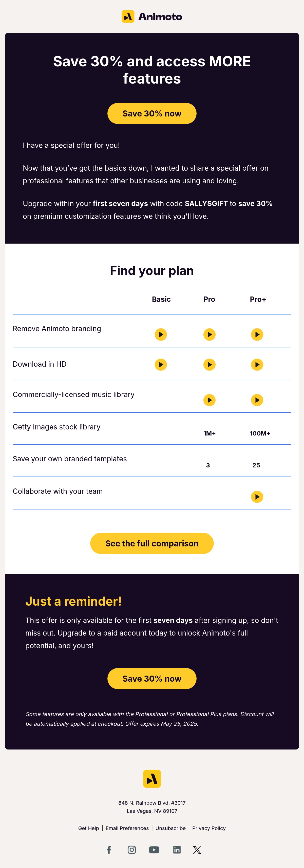The height and width of the screenshot is (868, 304).
Task: Open the Facebook icon in the footer
Action: point(109,850)
